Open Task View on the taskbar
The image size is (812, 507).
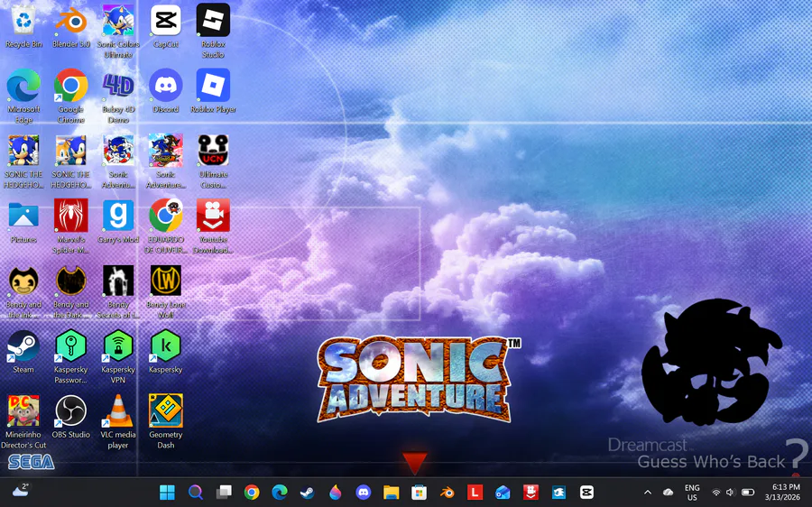224,492
